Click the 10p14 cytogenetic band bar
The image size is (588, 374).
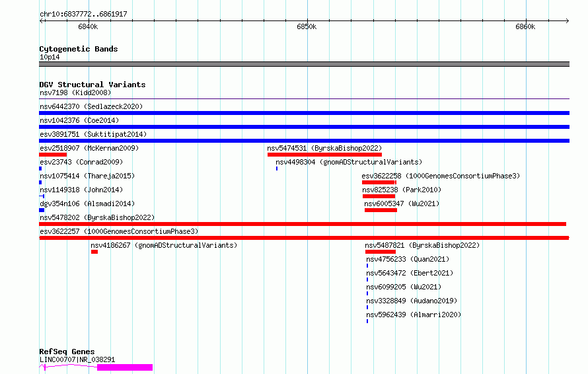coord(304,64)
